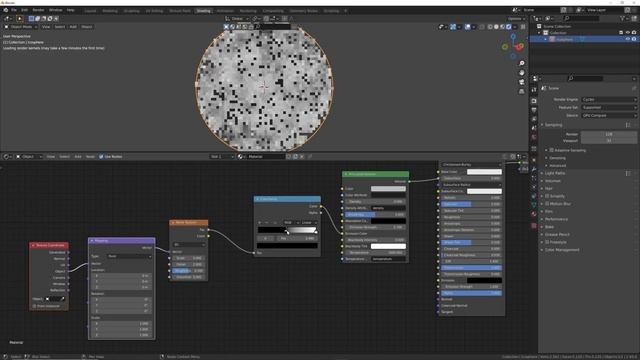
Task: Open the Tool properties tab
Action: click(534, 89)
